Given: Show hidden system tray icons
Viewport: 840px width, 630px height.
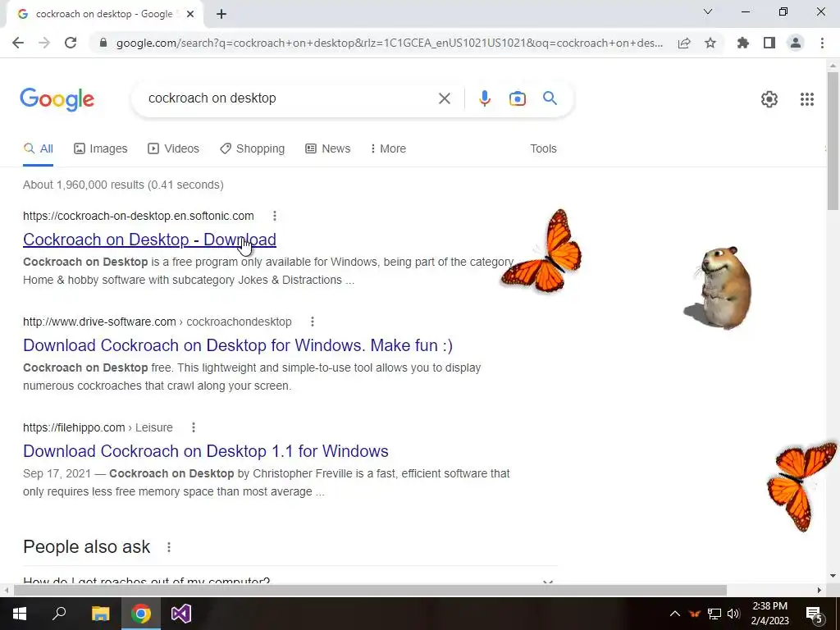Looking at the screenshot, I should (675, 614).
